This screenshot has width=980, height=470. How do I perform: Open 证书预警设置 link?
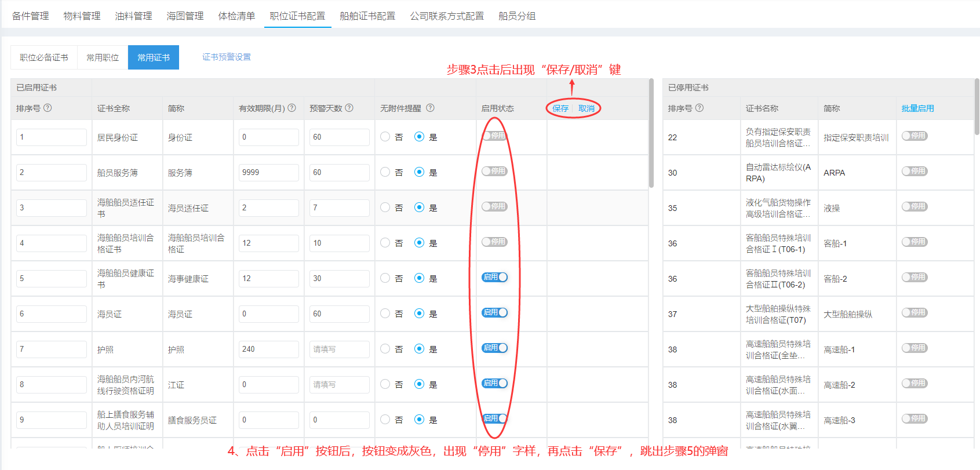(227, 57)
